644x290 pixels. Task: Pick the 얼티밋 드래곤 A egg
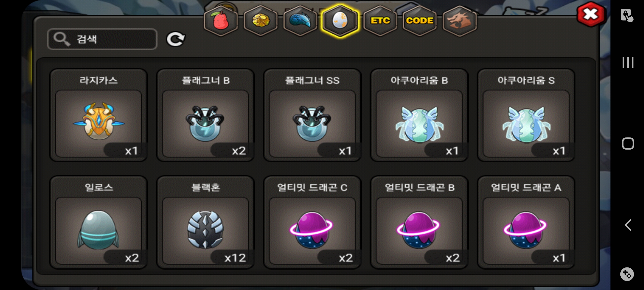click(x=526, y=222)
